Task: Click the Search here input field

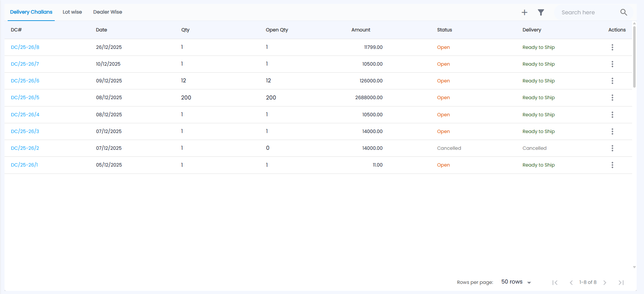Action: 589,13
